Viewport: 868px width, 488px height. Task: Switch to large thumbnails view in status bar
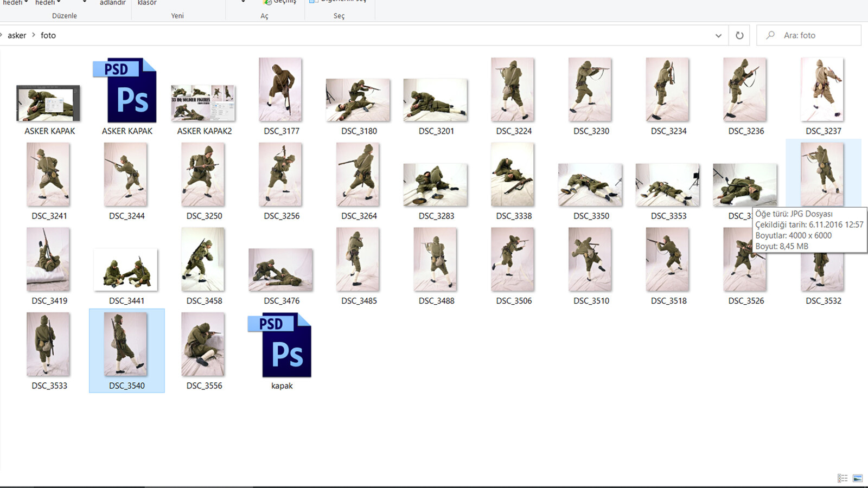click(x=858, y=478)
